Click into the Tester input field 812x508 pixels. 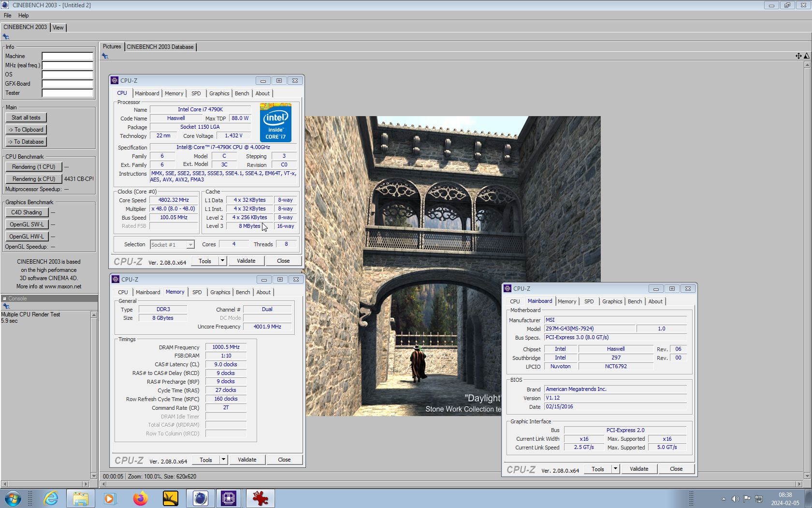click(67, 93)
